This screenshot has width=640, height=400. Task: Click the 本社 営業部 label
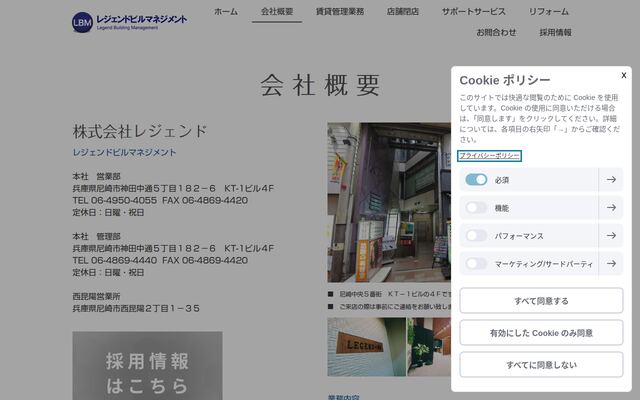[x=96, y=176]
